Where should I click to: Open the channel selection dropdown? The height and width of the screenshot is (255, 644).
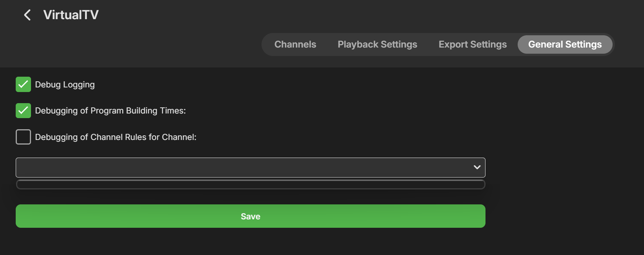tap(250, 168)
